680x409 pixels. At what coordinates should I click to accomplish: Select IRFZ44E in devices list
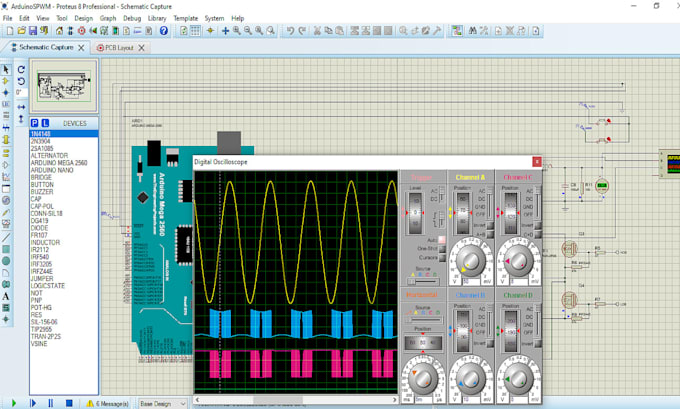42,271
